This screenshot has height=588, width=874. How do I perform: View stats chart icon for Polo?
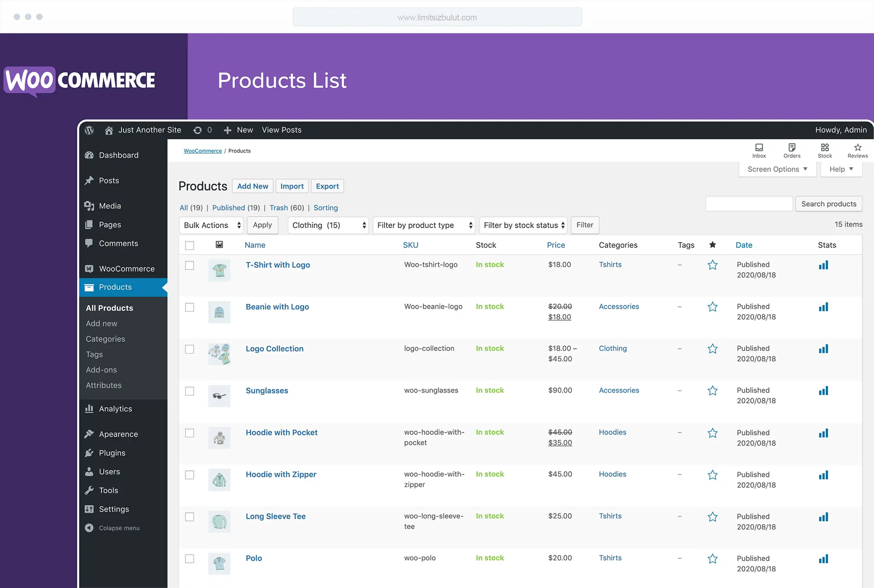tap(823, 559)
